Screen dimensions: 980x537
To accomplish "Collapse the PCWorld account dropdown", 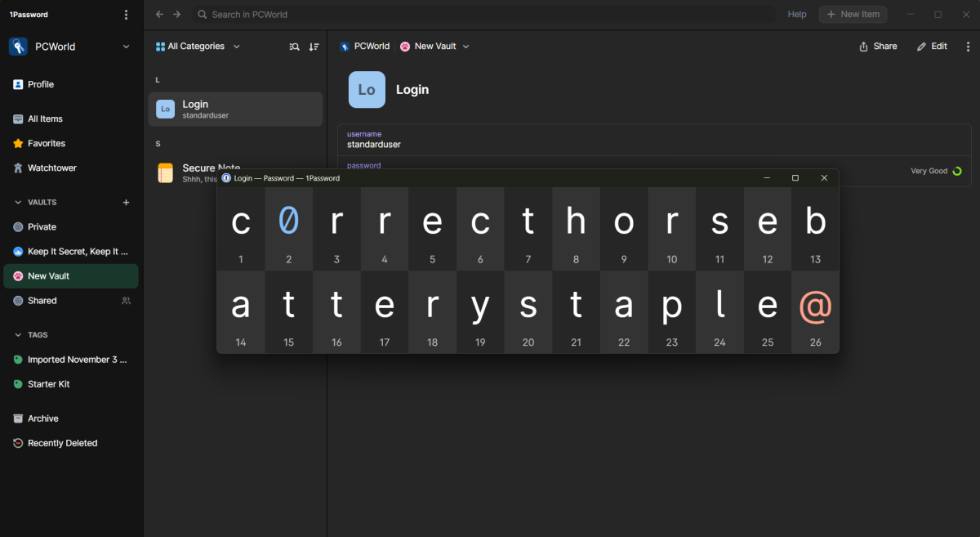I will point(126,47).
